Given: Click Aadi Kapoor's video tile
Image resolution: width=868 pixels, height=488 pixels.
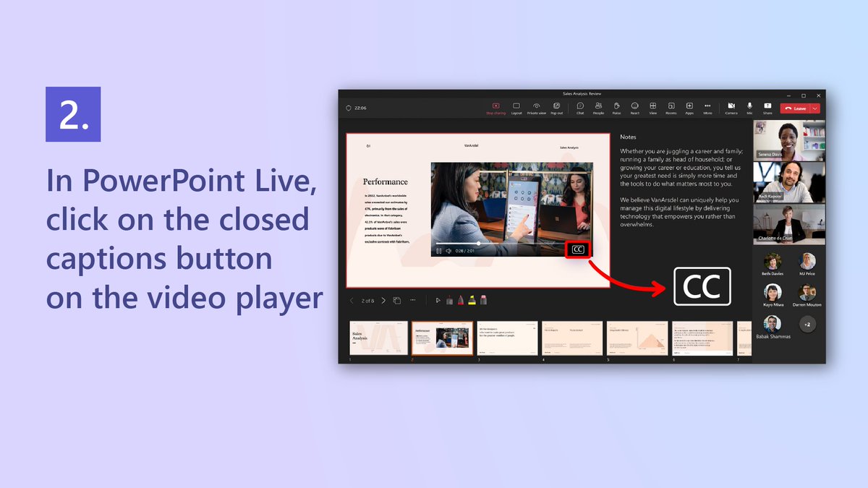Looking at the screenshot, I should click(789, 182).
